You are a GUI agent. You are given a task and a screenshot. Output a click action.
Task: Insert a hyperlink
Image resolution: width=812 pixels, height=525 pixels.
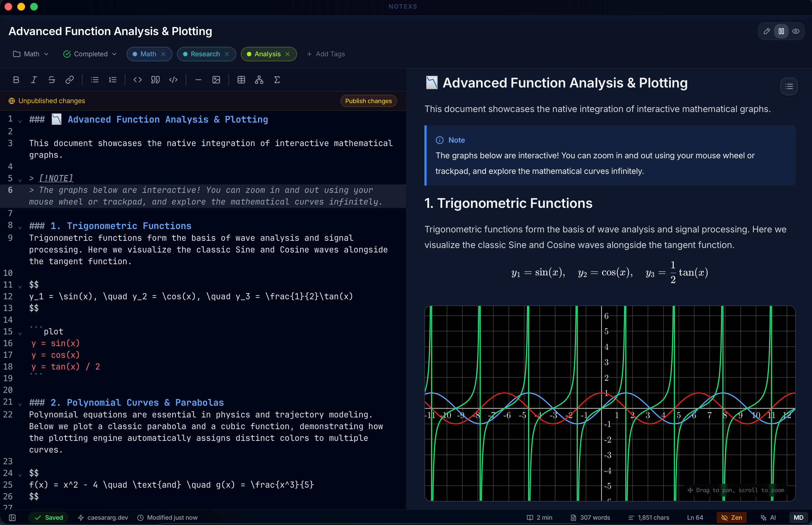tap(70, 80)
